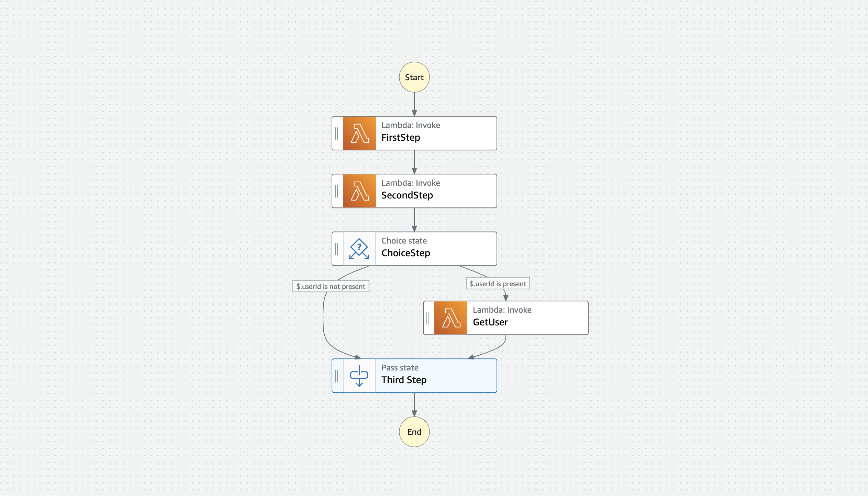The width and height of the screenshot is (868, 496).
Task: Click the '$.userId is not present' branch label
Action: pos(331,286)
